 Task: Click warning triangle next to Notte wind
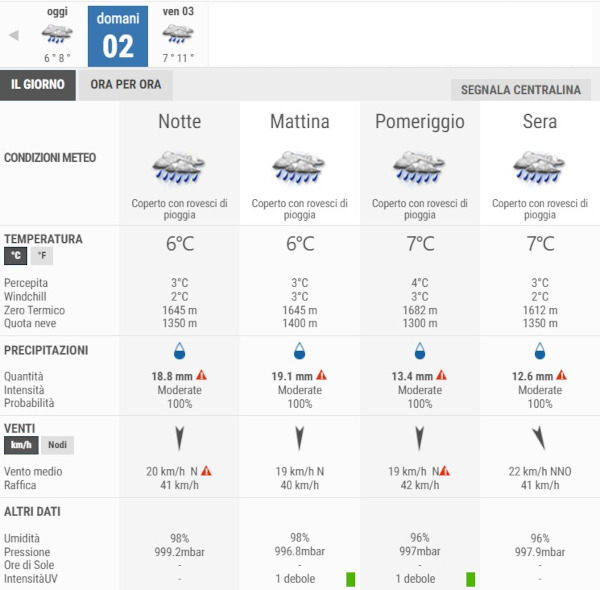pos(206,471)
